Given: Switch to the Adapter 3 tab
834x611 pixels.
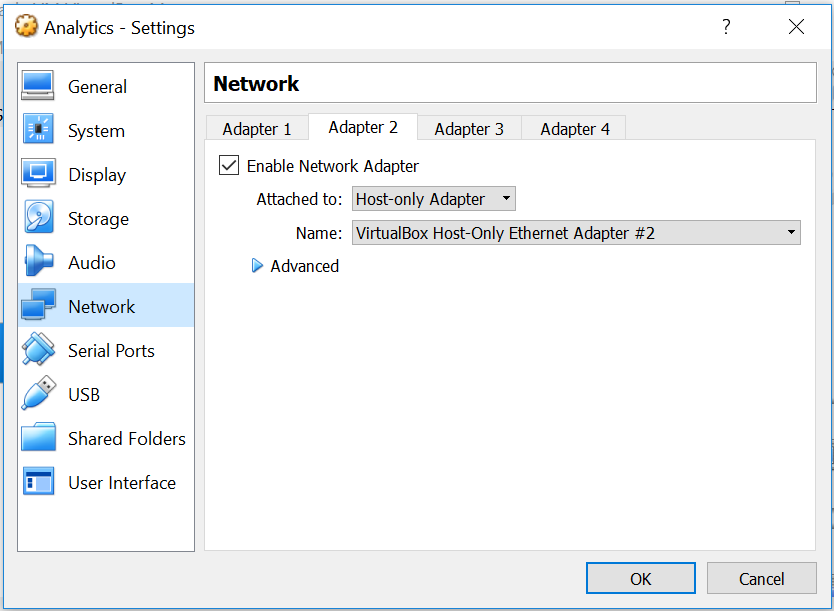Looking at the screenshot, I should point(469,129).
